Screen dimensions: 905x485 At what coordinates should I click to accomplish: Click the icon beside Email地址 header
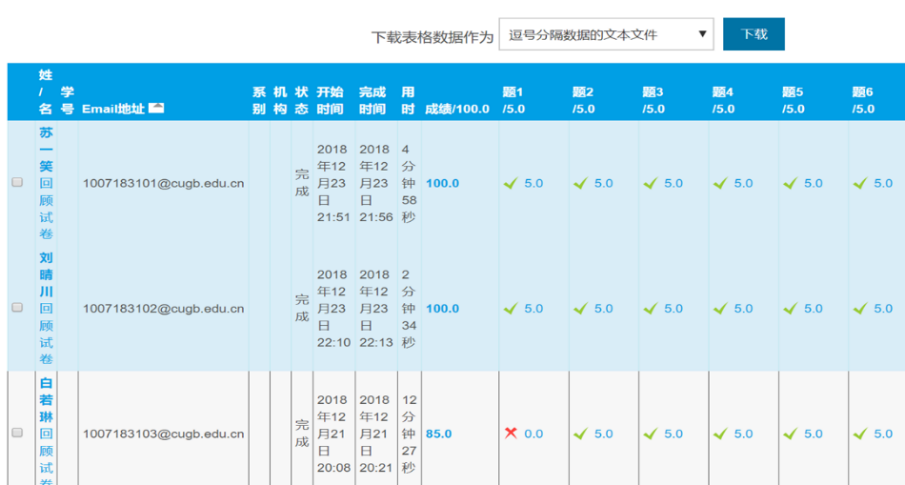tap(156, 108)
